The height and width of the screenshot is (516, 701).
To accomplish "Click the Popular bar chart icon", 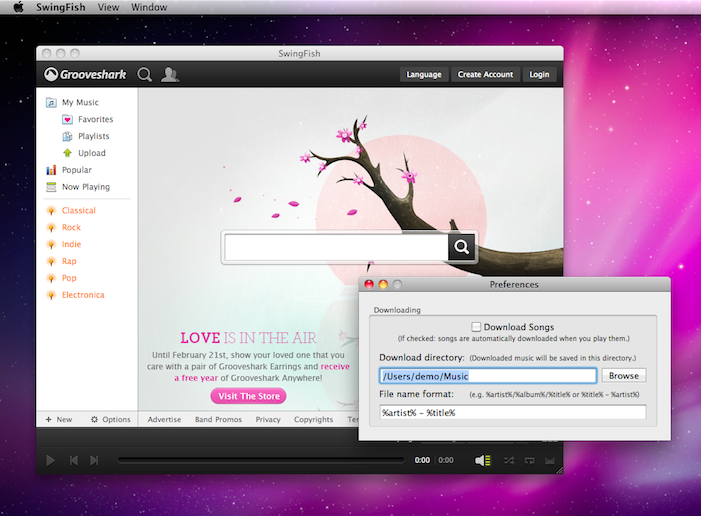I will click(x=51, y=170).
